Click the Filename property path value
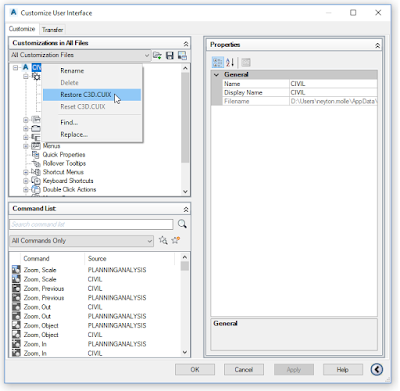 pyautogui.click(x=333, y=101)
